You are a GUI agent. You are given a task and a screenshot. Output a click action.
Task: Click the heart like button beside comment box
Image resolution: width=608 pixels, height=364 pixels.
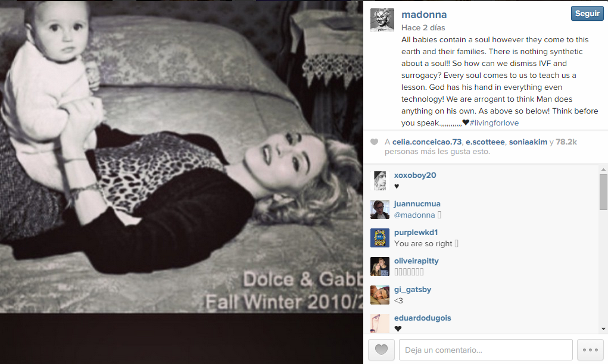(381, 350)
